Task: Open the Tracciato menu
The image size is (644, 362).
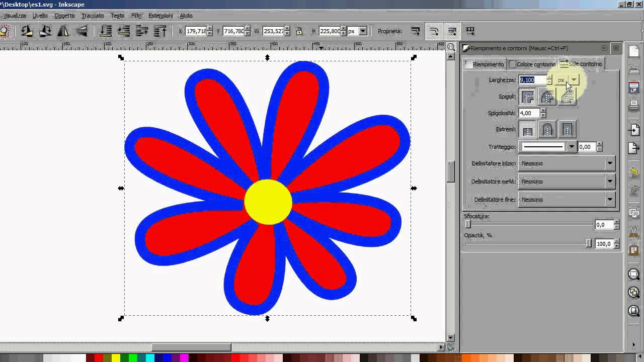Action: (93, 16)
